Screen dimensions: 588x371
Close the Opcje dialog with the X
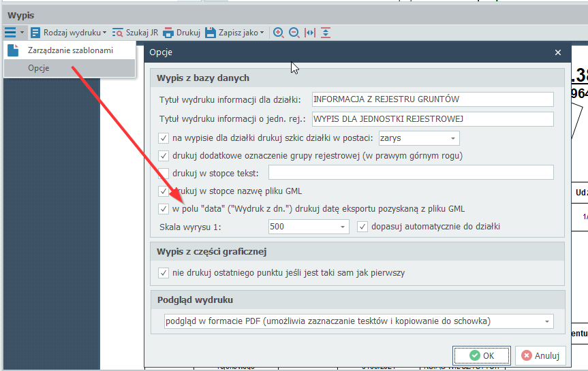[x=558, y=52]
